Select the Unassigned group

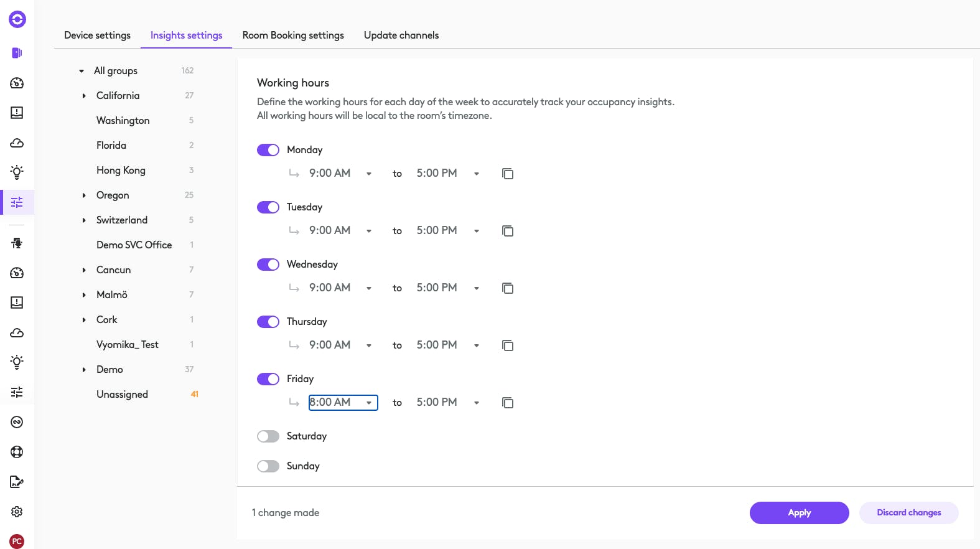point(122,395)
